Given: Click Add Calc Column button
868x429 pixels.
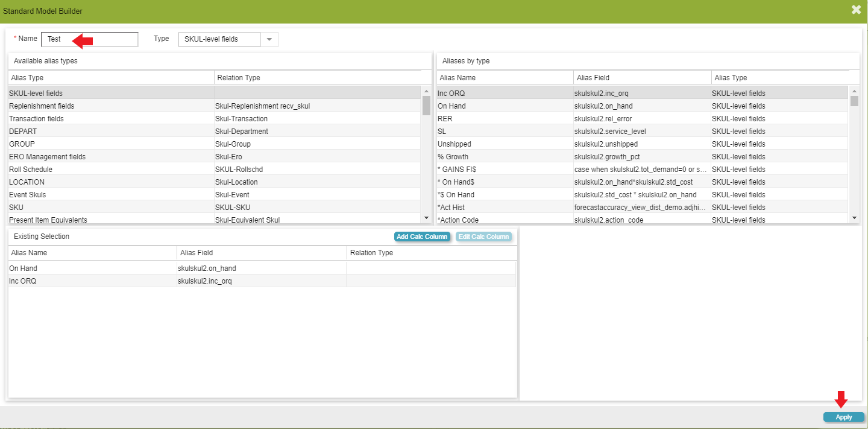Looking at the screenshot, I should coord(422,237).
